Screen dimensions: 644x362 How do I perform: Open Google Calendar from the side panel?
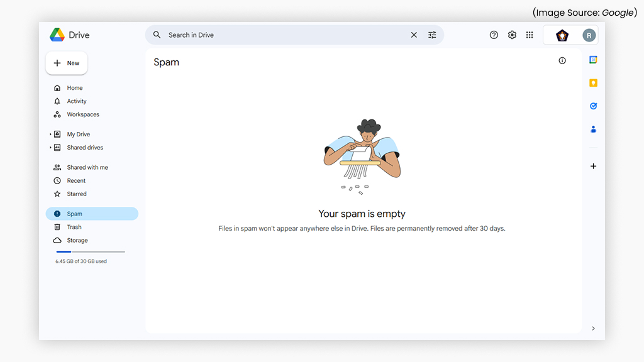593,60
